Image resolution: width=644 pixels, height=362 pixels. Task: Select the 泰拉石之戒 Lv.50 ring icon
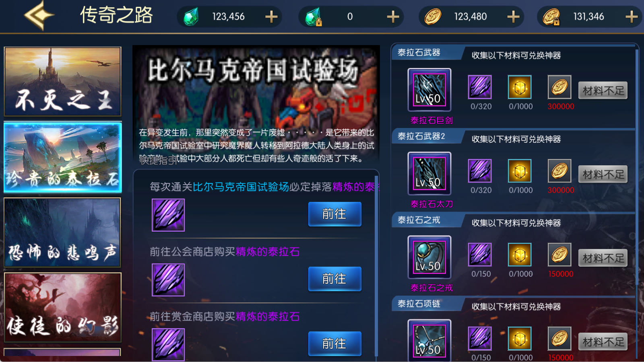[429, 257]
